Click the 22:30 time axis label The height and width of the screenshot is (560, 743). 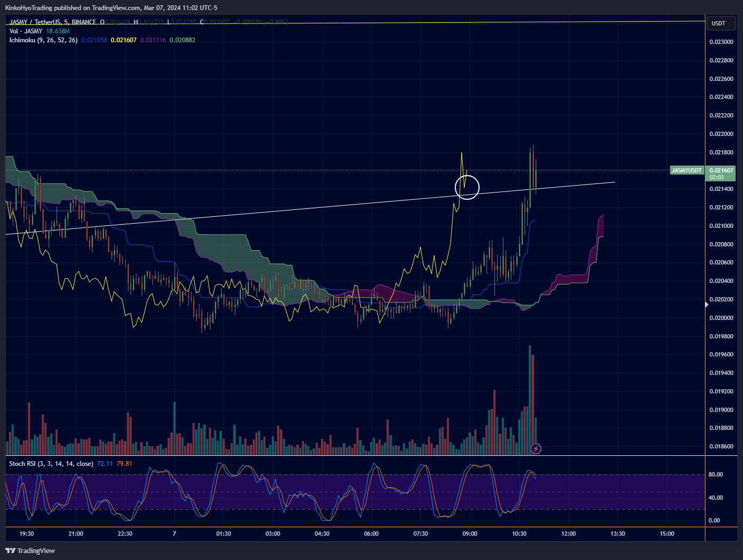[x=125, y=534]
